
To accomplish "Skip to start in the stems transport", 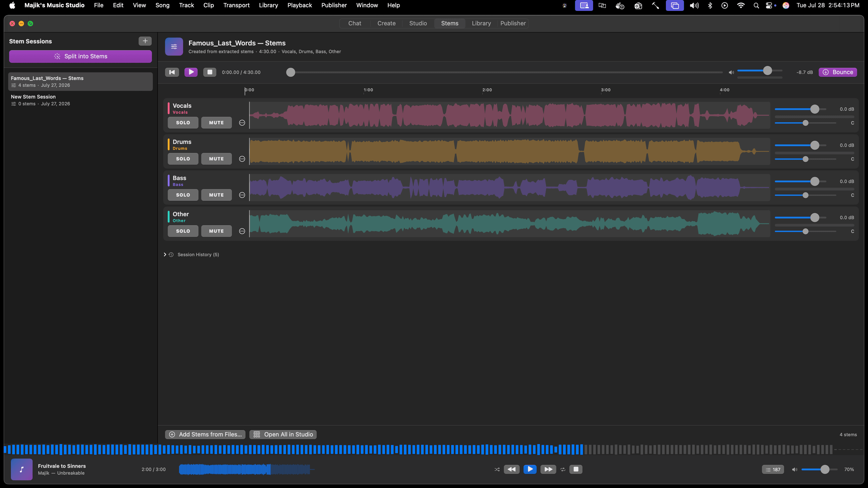I will [172, 72].
